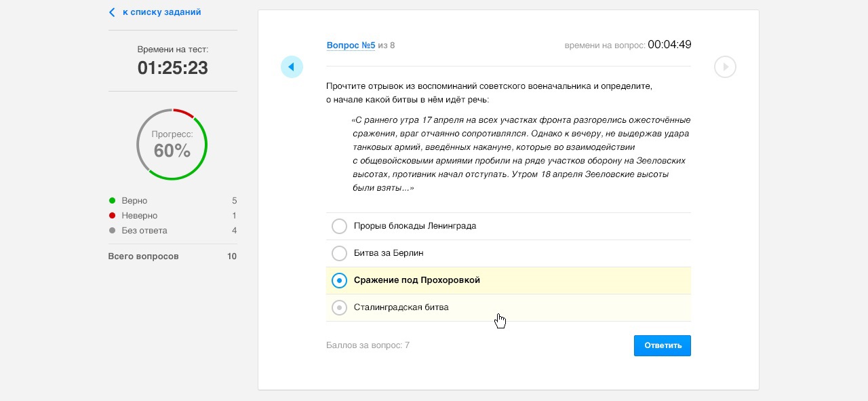Click the green 'Верно' legend dot

click(x=112, y=201)
